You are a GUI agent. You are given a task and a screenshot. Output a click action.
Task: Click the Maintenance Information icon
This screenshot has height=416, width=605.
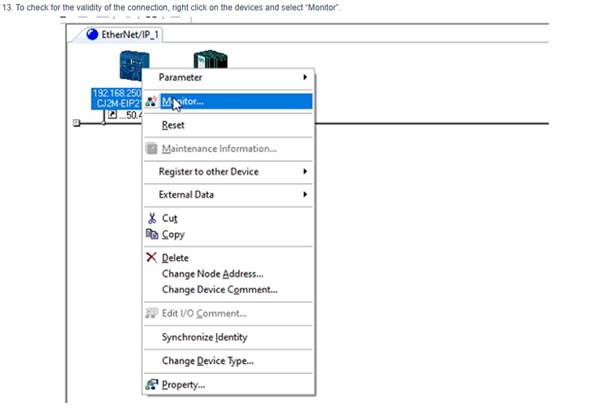152,149
